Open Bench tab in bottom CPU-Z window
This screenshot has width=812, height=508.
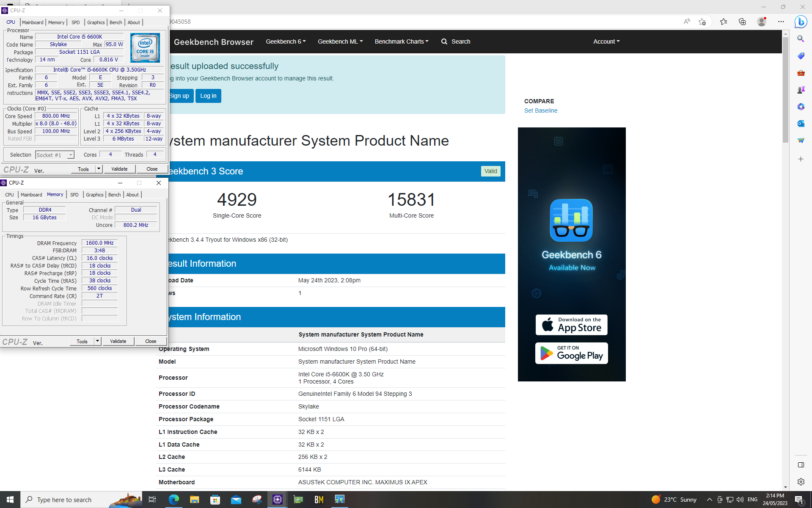(115, 195)
